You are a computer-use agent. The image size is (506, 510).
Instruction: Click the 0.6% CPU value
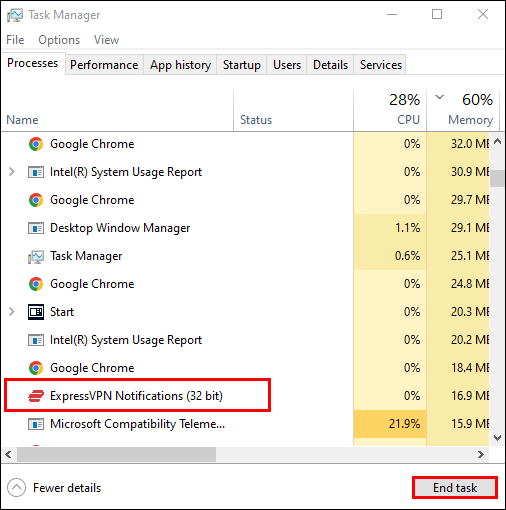click(407, 256)
